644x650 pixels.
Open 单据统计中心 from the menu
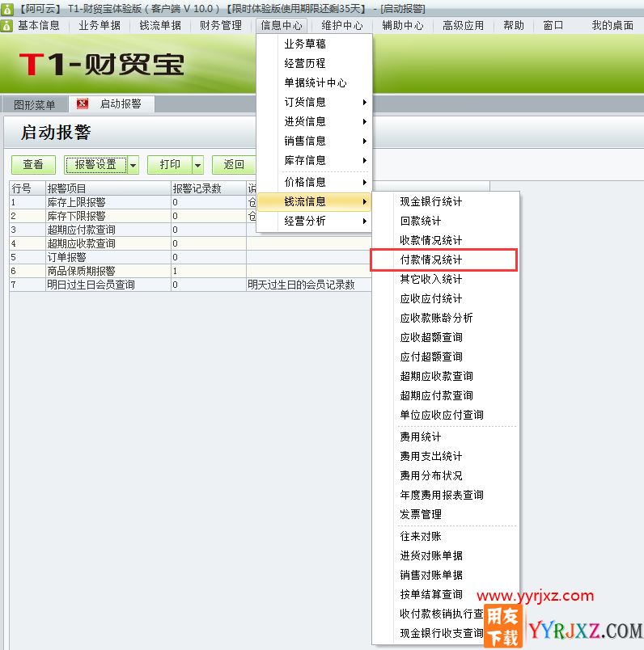314,82
